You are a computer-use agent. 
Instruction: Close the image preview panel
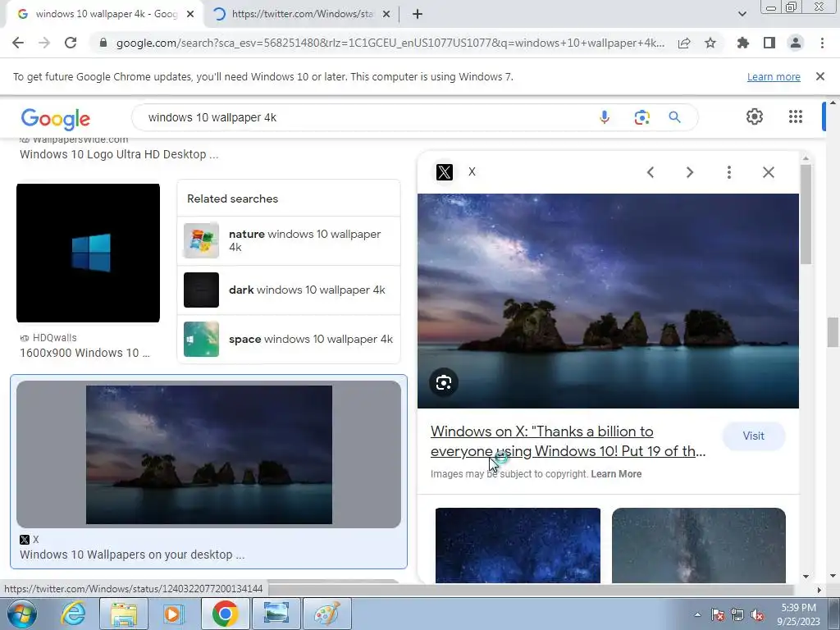[x=768, y=172]
